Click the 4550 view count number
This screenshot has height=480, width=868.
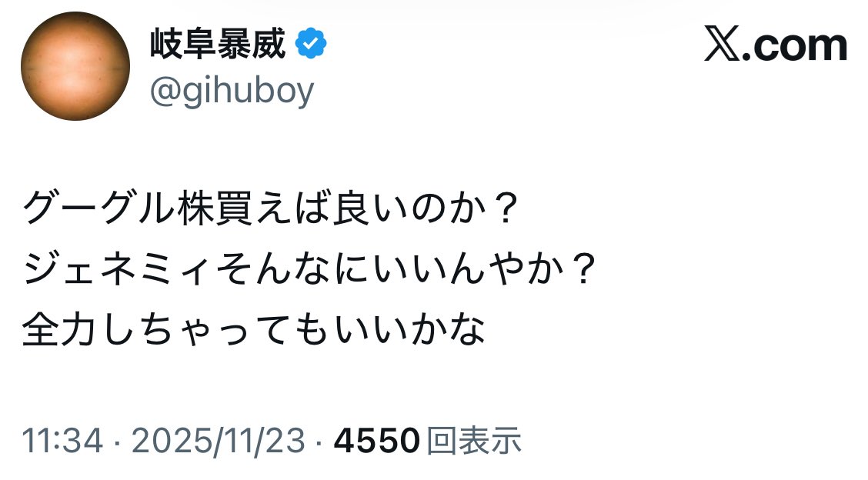click(x=376, y=442)
